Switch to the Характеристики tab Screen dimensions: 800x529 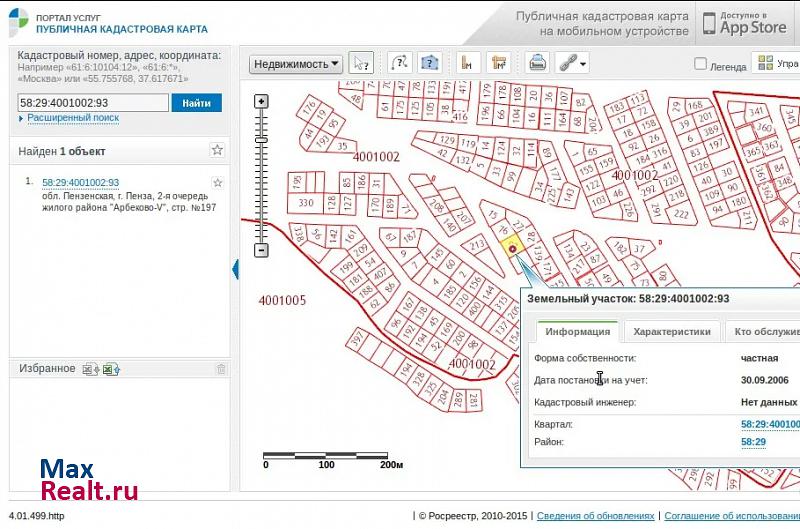click(x=672, y=332)
